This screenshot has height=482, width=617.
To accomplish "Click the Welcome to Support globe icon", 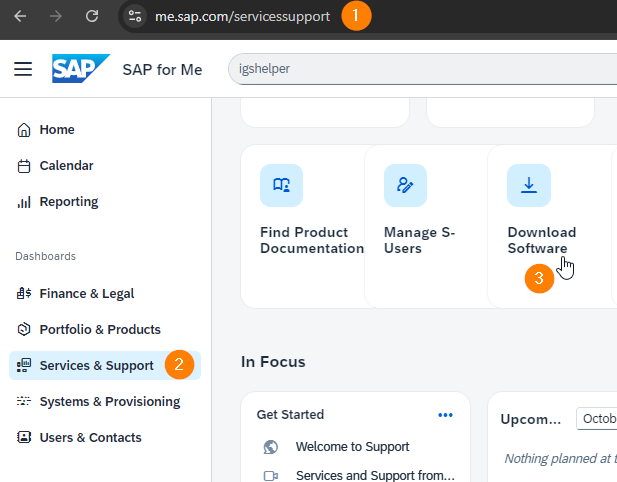I will click(271, 447).
